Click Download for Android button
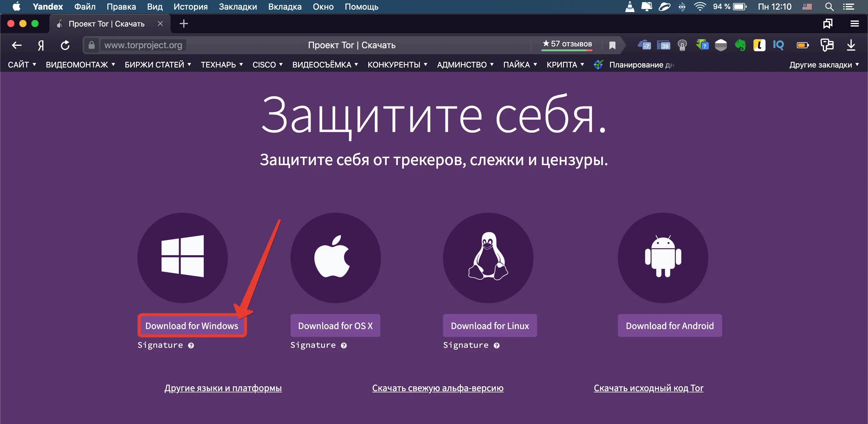 point(669,325)
